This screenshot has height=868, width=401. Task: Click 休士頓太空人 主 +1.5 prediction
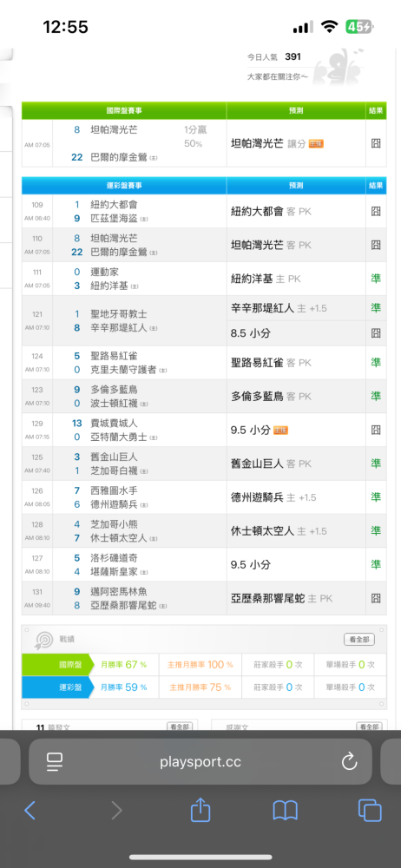click(279, 531)
